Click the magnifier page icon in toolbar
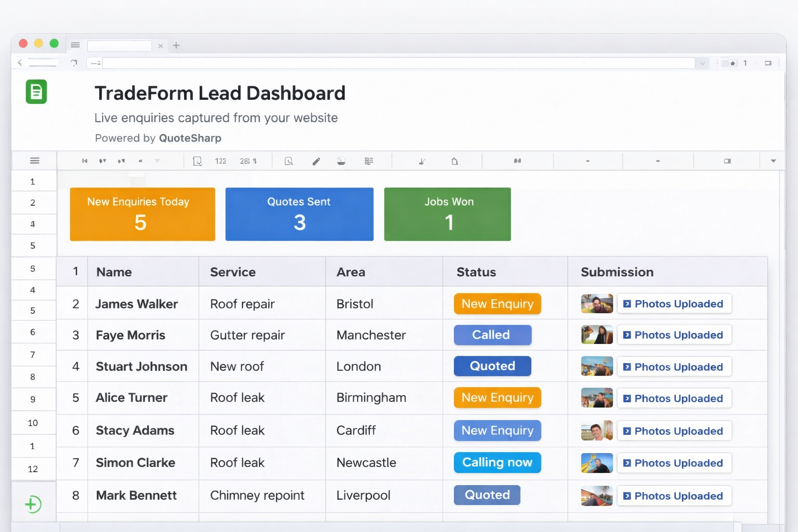798x532 pixels. [x=288, y=161]
